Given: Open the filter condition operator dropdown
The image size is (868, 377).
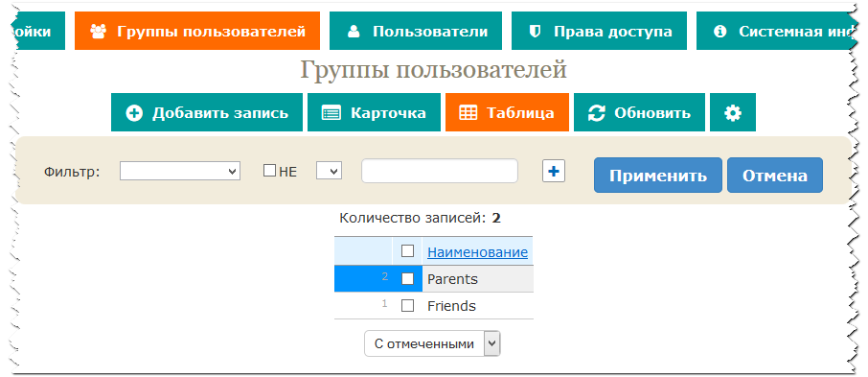Looking at the screenshot, I should (329, 171).
